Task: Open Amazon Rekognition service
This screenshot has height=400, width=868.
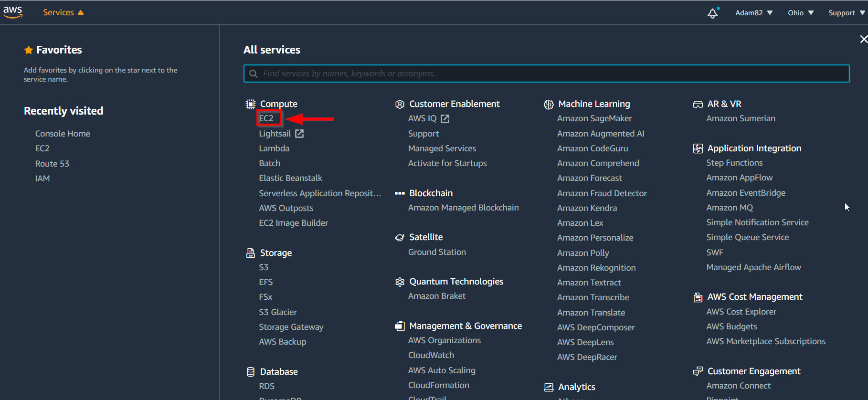Action: pyautogui.click(x=596, y=268)
